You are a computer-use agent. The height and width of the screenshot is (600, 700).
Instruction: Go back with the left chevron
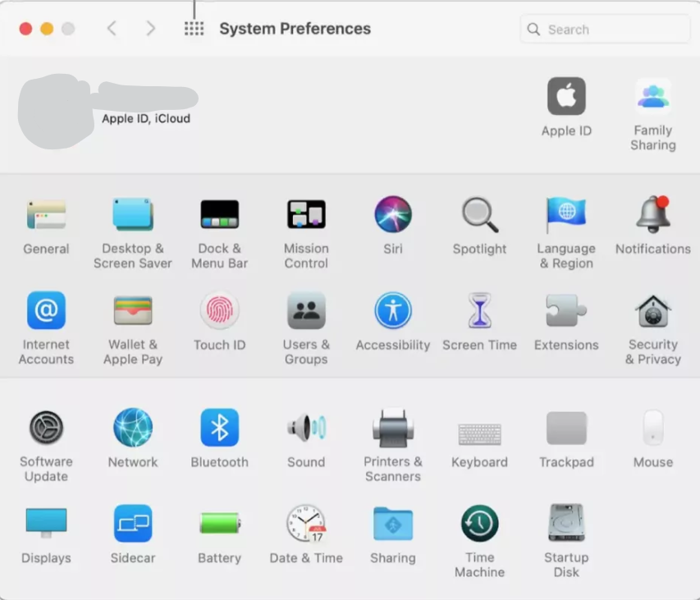[112, 29]
